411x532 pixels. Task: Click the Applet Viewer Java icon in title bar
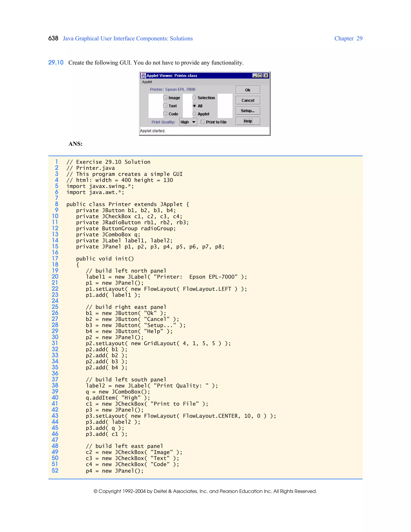tap(143, 75)
